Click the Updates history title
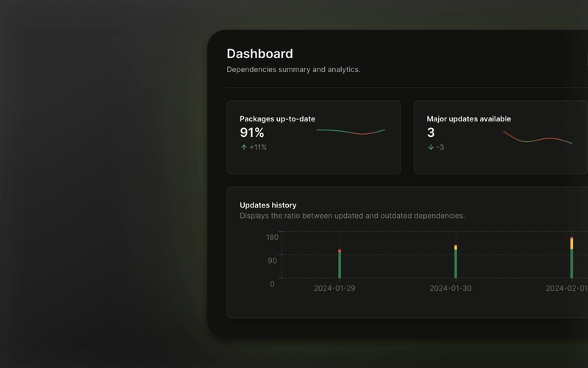 [x=268, y=205]
